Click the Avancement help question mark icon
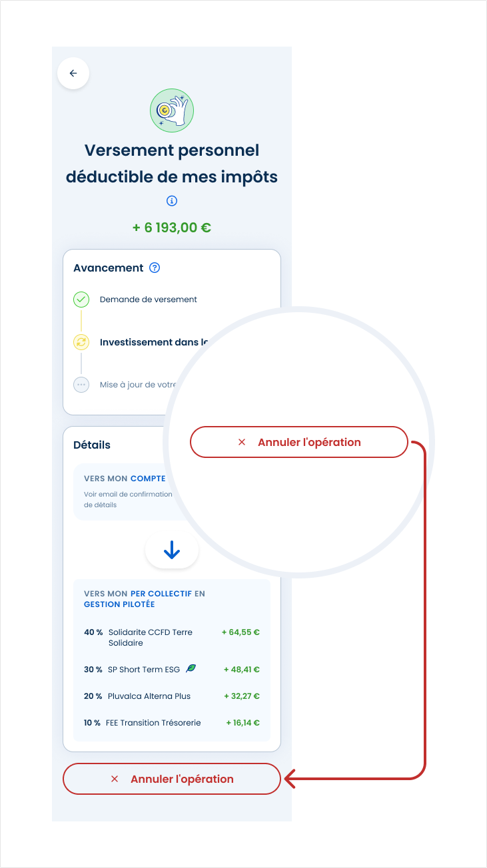Screen dimensions: 487x868 point(155,268)
